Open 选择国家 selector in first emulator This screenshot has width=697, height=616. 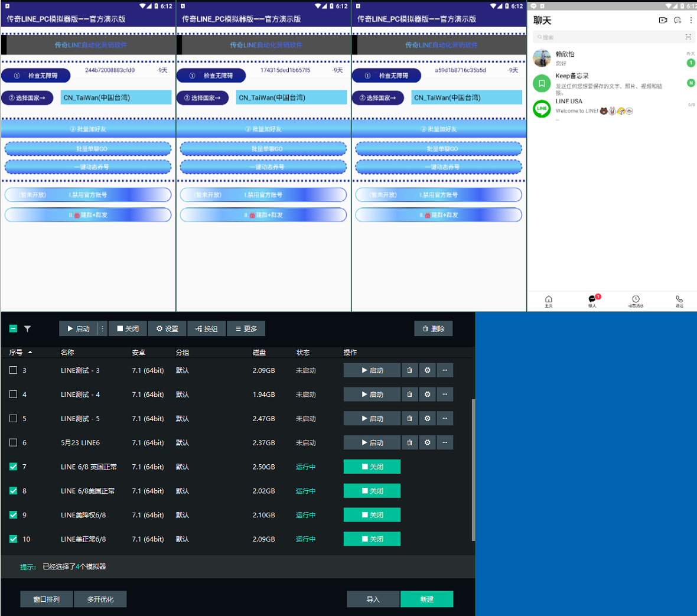coord(28,98)
